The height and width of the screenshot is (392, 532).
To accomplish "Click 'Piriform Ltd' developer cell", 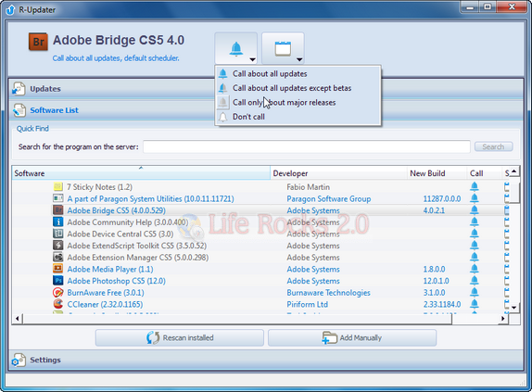I will [x=308, y=305].
